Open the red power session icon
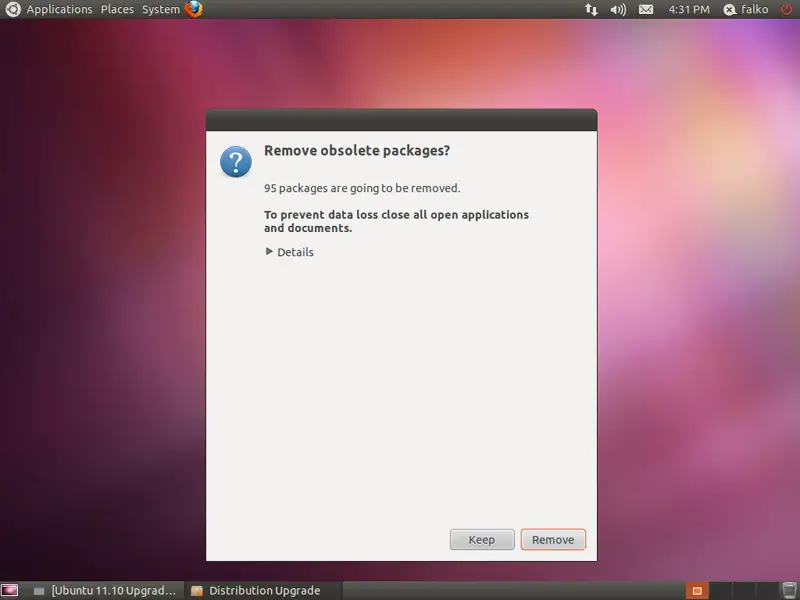 click(787, 9)
